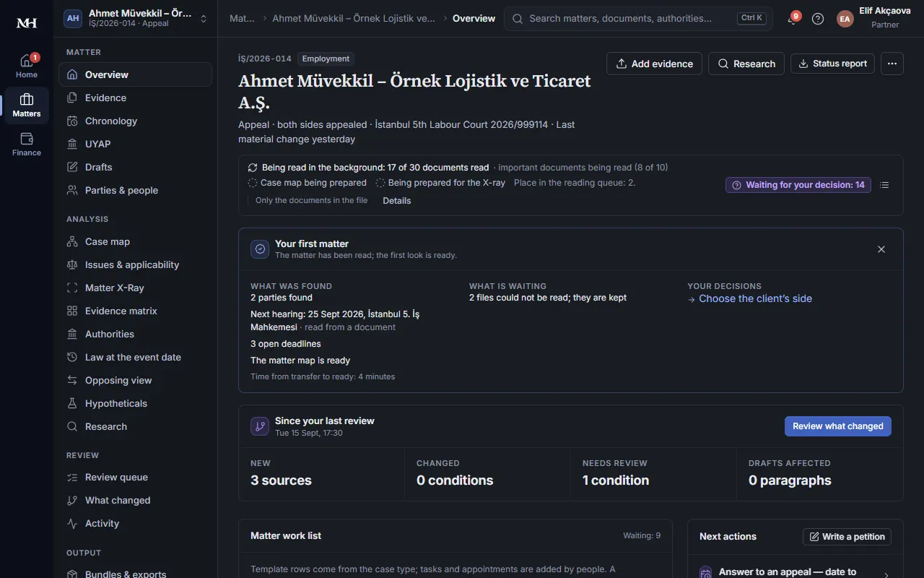Click the MH logo

pyautogui.click(x=27, y=23)
